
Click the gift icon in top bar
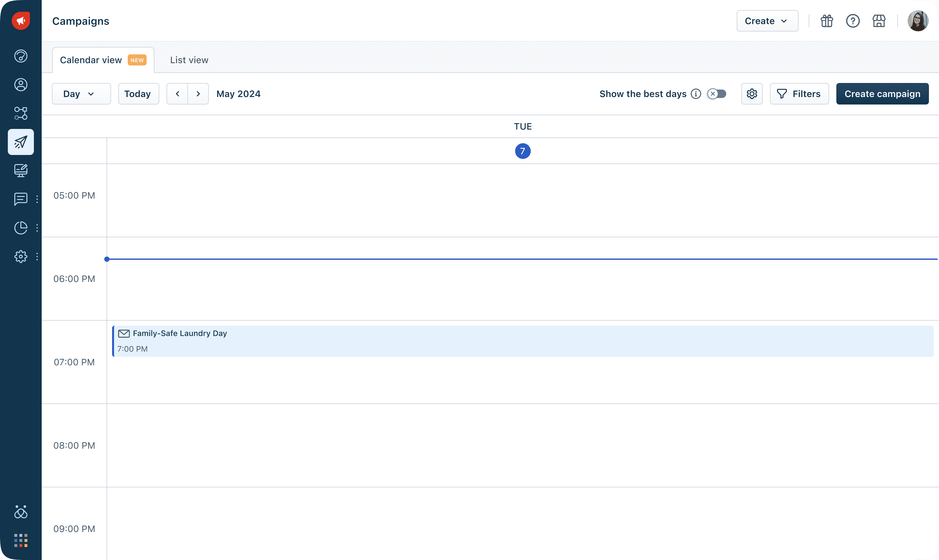pyautogui.click(x=826, y=21)
